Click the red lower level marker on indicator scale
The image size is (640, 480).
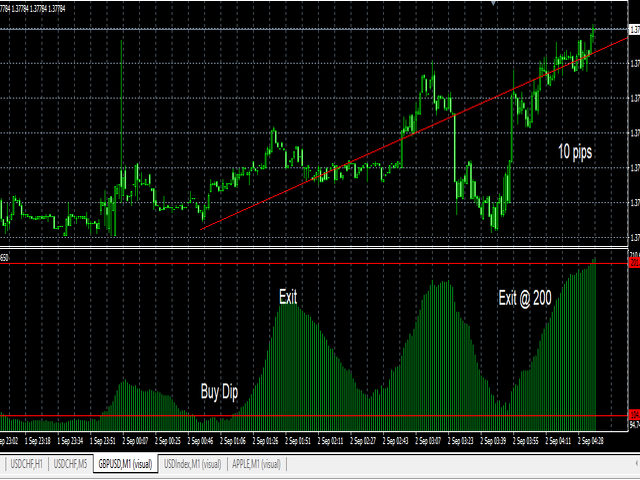[x=633, y=415]
